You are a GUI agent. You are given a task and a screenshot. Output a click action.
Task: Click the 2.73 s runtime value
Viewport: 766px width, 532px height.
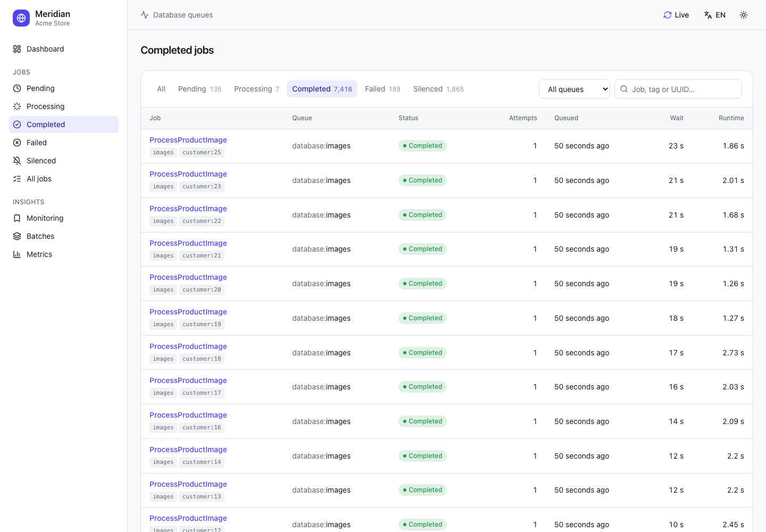tap(733, 353)
